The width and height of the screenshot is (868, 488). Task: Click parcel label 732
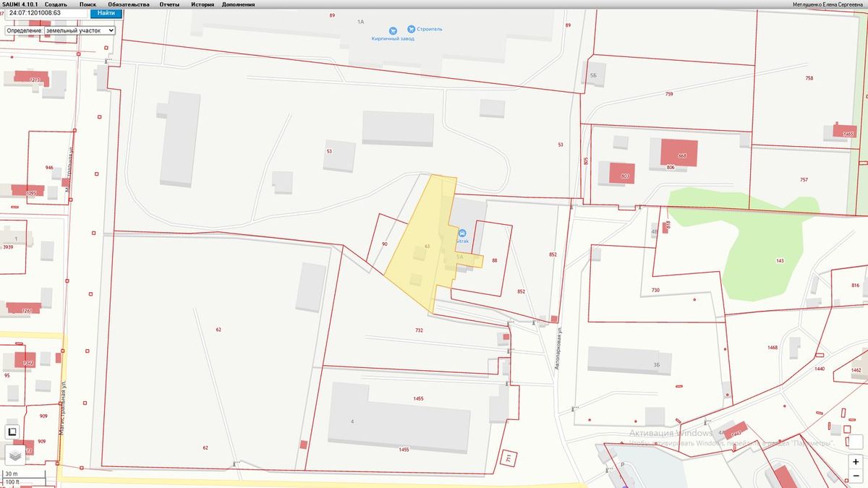(x=419, y=330)
